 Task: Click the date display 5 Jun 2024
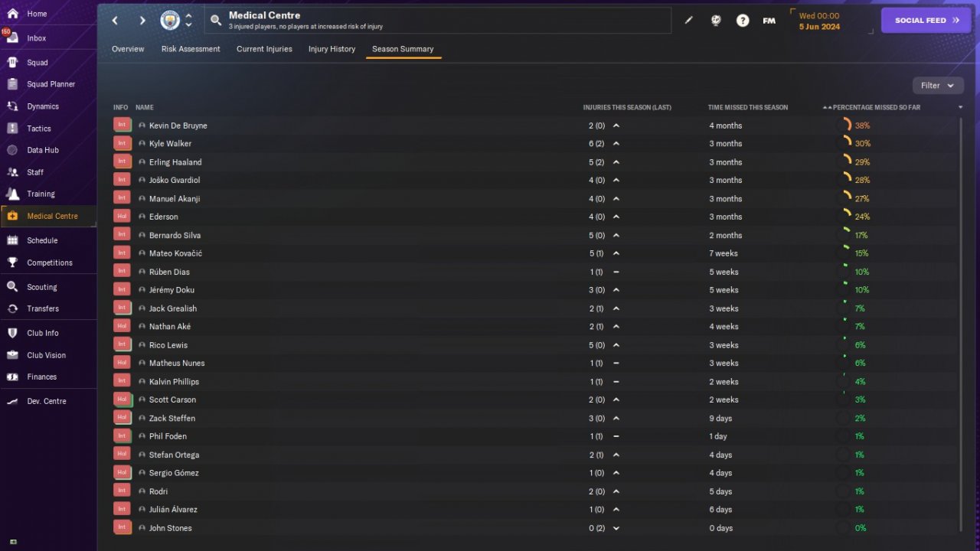(819, 27)
